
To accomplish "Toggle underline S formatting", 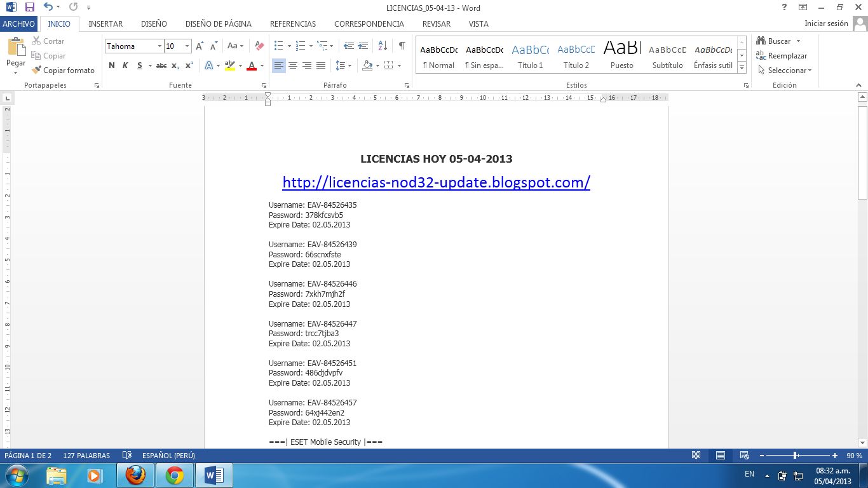I will 139,65.
